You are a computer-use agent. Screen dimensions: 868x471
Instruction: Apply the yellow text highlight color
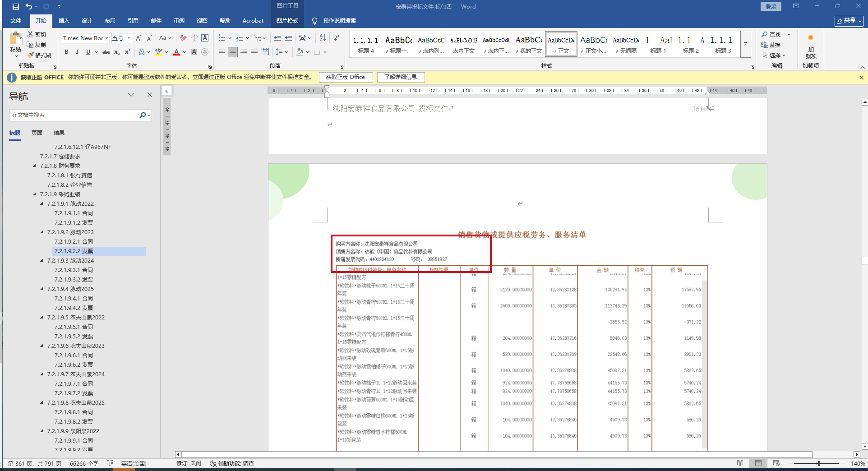coord(158,52)
